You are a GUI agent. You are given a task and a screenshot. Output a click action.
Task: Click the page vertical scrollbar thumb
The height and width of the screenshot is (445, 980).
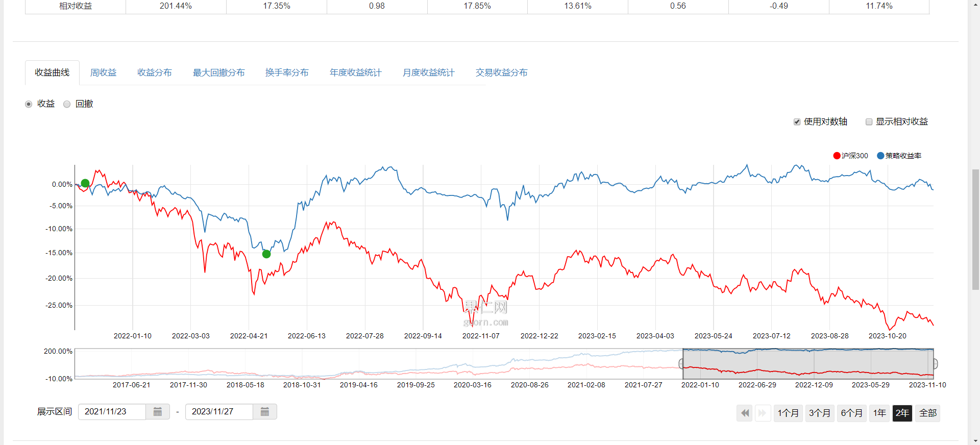pyautogui.click(x=975, y=230)
